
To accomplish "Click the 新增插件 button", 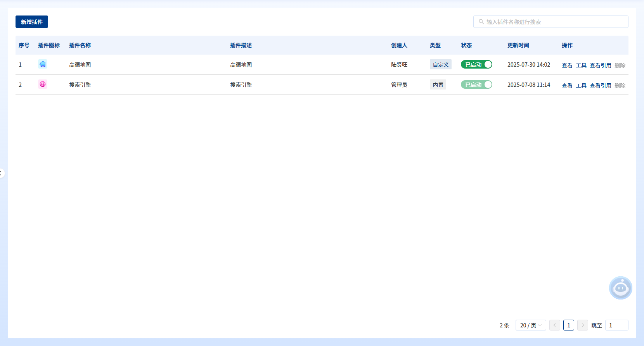I will pyautogui.click(x=32, y=22).
